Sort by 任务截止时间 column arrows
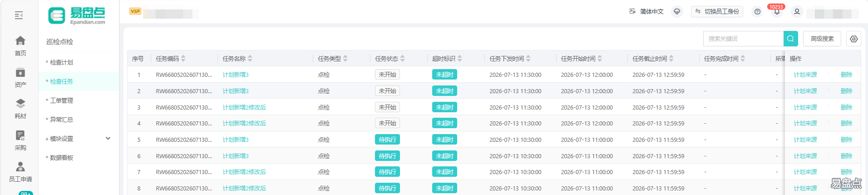The width and height of the screenshot is (868, 195). [x=671, y=59]
